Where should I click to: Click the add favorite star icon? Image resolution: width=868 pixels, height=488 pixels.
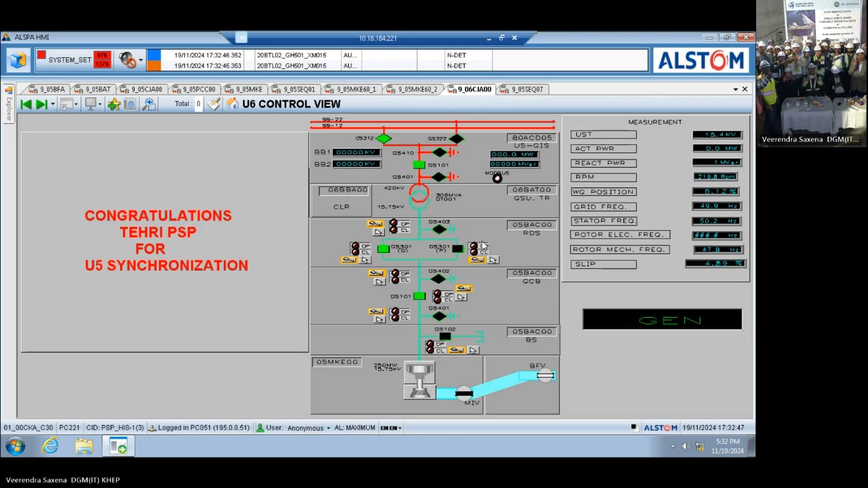click(114, 104)
